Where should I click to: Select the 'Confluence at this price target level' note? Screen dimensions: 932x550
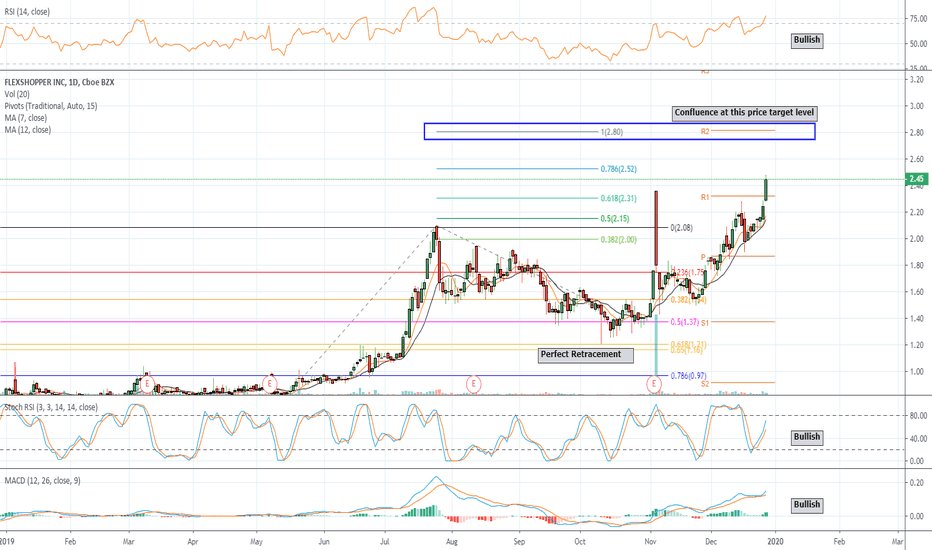click(744, 113)
